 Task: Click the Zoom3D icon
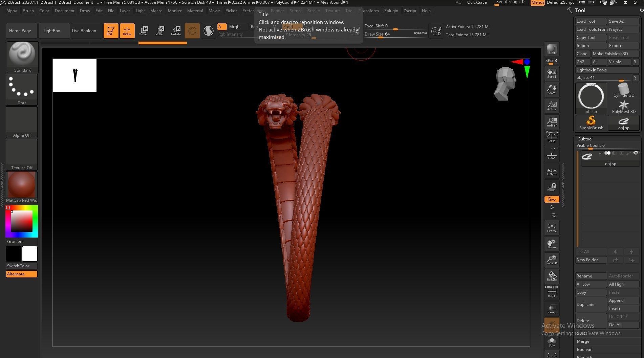[x=552, y=260]
